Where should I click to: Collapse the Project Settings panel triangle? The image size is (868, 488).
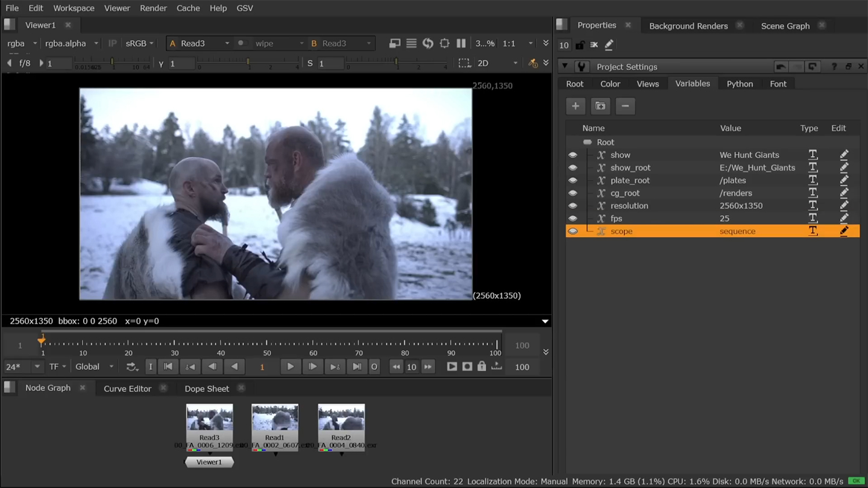(x=565, y=67)
